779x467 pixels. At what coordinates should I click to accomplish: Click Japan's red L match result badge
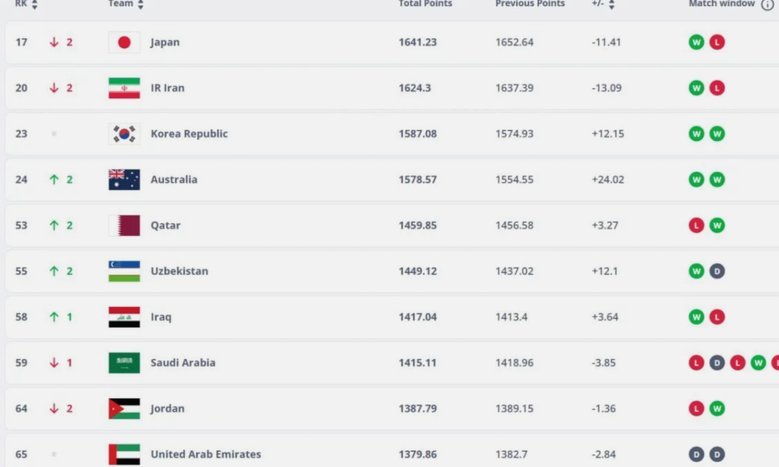[x=717, y=42]
